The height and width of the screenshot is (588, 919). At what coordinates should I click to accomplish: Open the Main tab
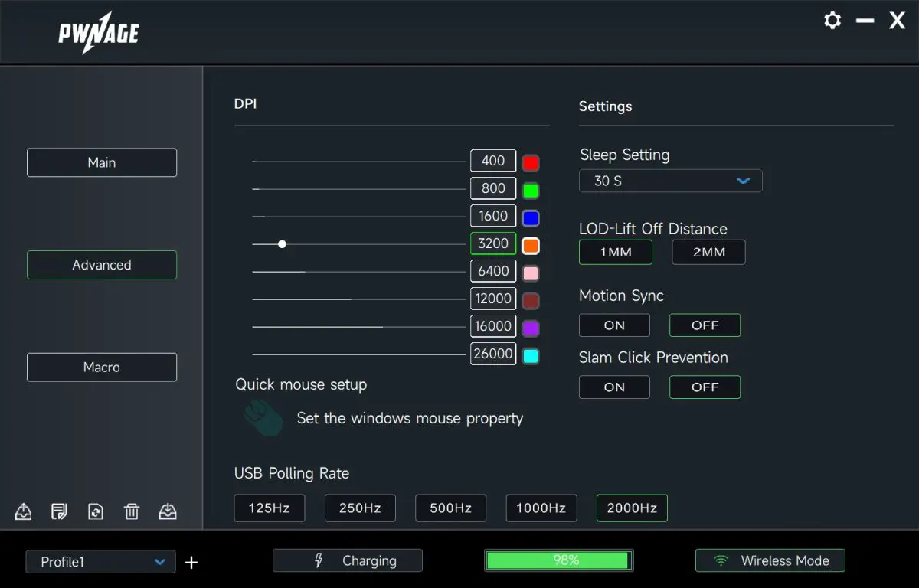102,162
